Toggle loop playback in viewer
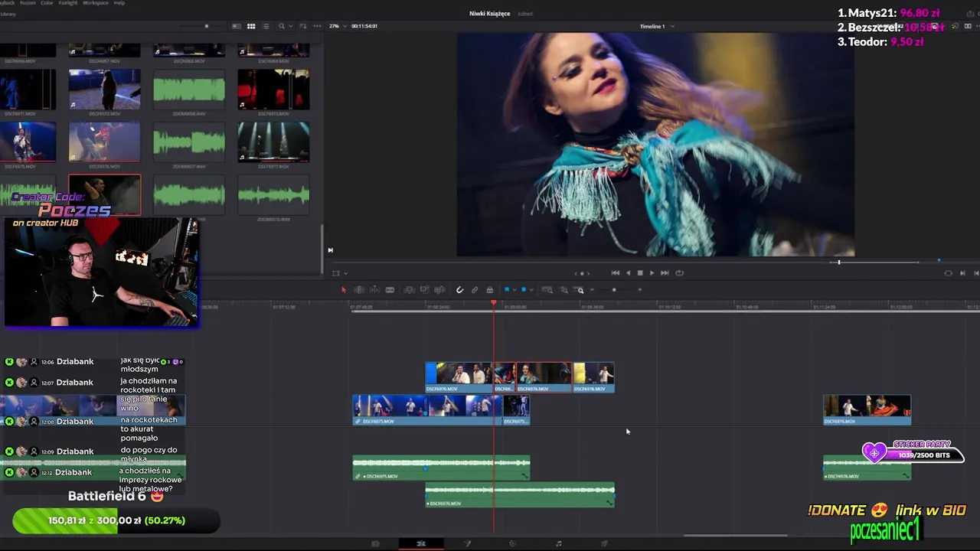980x551 pixels. point(679,272)
